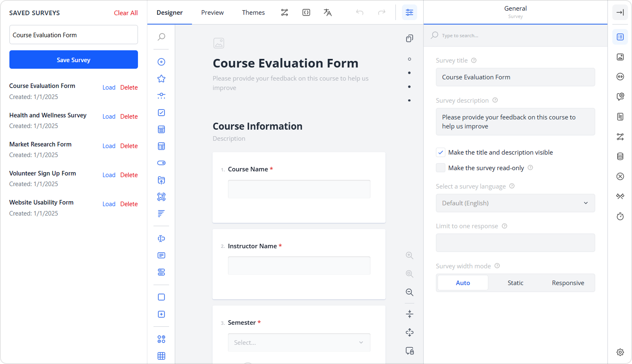Add a Radio Button Group question from toolbox
The image size is (632, 364).
point(161,62)
